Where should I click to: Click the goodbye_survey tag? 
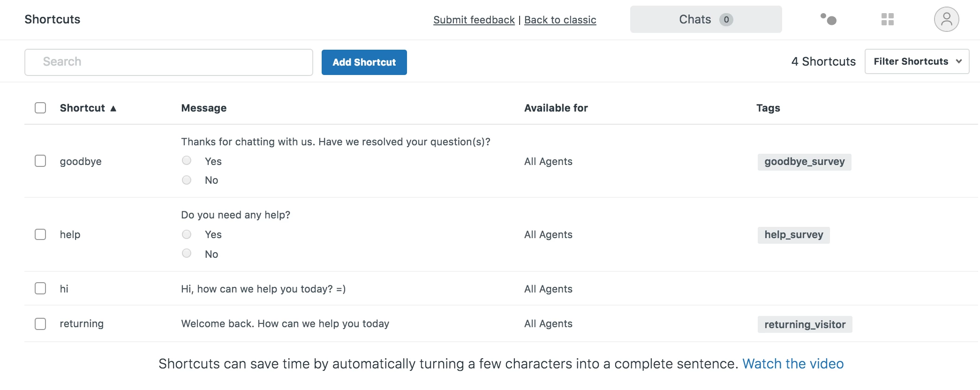point(804,162)
